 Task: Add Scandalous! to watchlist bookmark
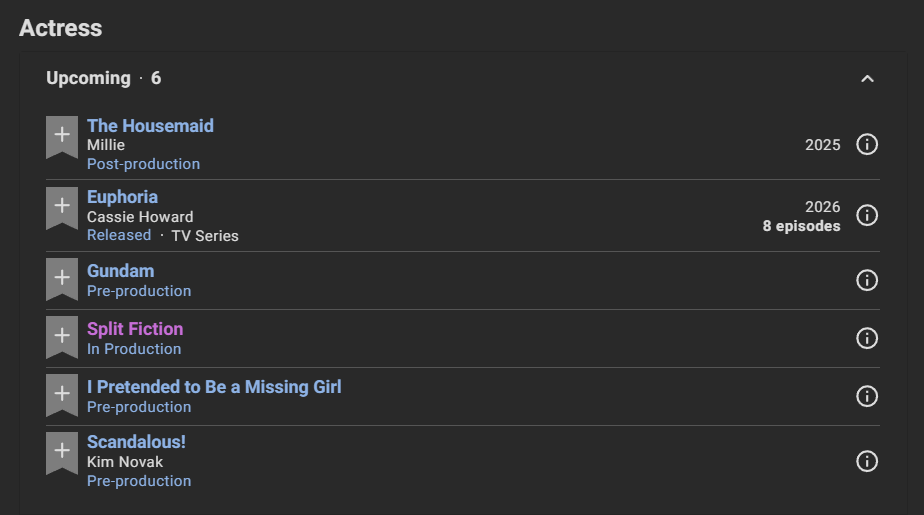62,453
